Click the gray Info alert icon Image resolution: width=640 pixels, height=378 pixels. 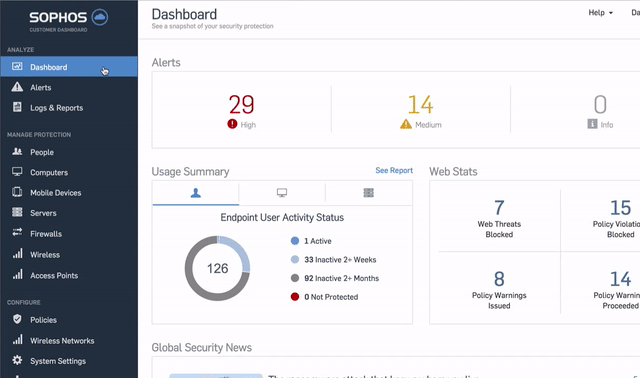point(592,124)
